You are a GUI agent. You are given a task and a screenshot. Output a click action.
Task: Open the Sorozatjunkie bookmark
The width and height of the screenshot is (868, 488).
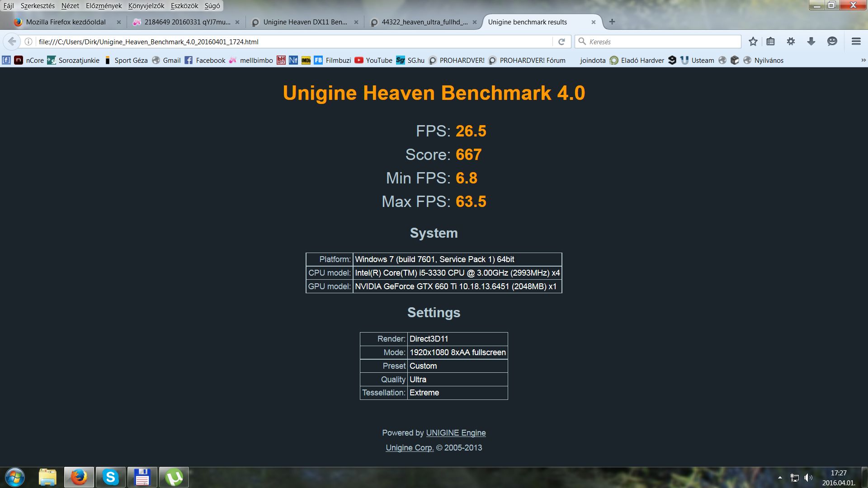(73, 60)
